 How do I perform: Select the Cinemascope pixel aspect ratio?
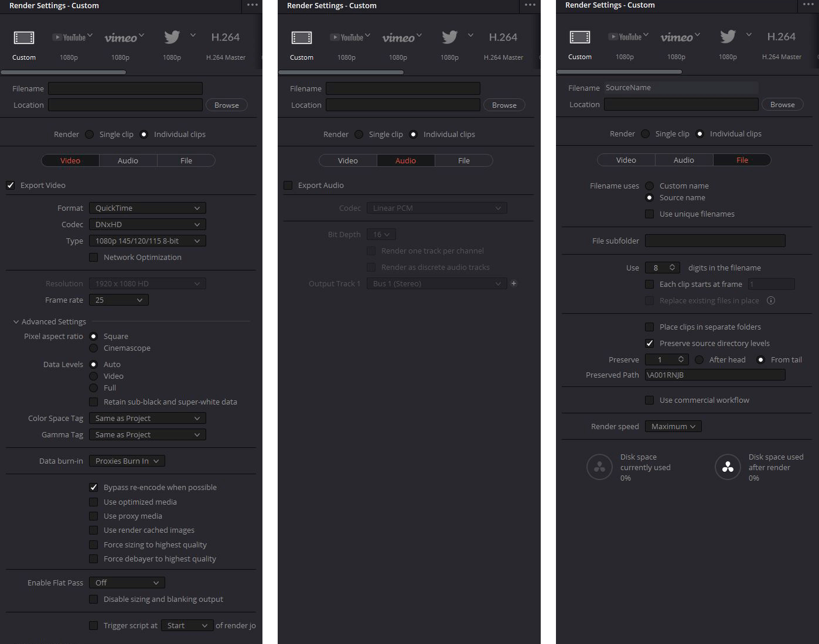tap(94, 348)
